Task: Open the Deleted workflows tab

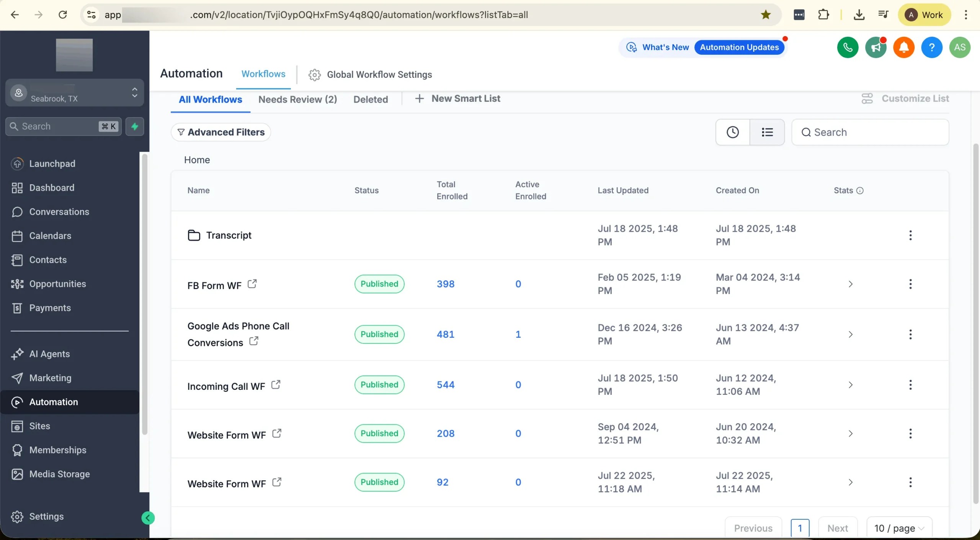Action: click(x=370, y=99)
